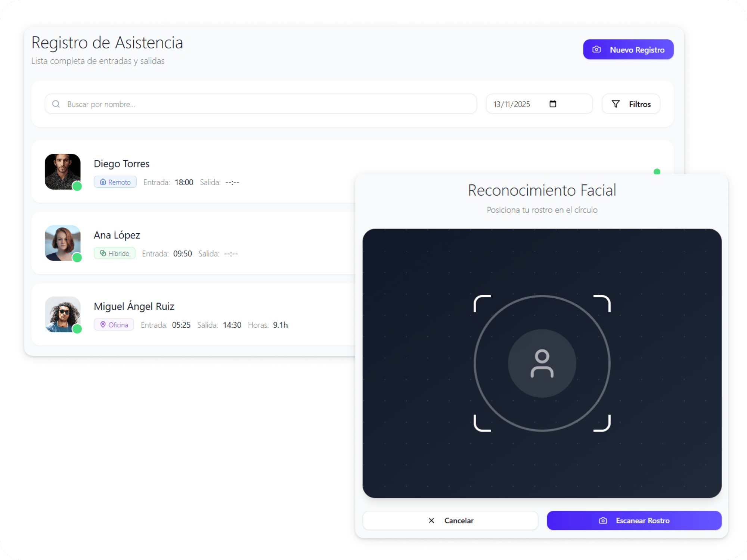
Task: Click the person silhouette in scan circle
Action: (542, 363)
